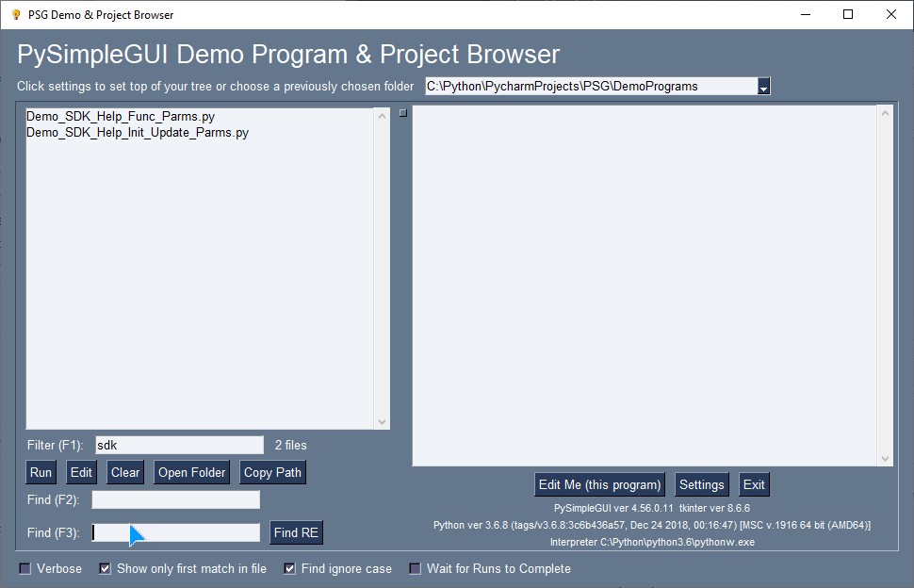Viewport: 914px width, 588px height.
Task: Click the Find (F2) input field
Action: 175,500
